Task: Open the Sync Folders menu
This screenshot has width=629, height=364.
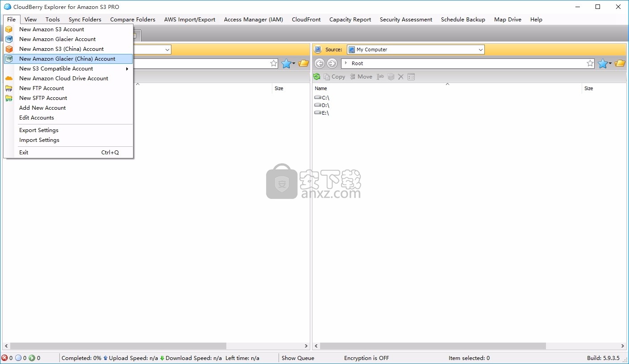Action: click(x=85, y=19)
